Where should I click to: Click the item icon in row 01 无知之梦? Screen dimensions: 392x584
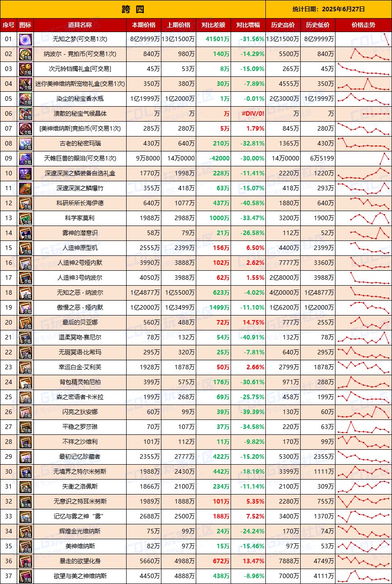[x=25, y=39]
